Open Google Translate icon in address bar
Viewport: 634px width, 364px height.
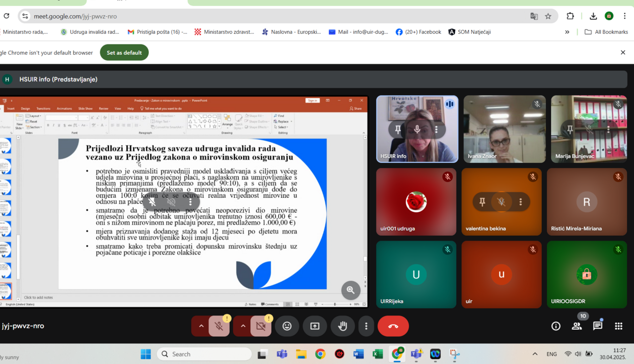[x=534, y=16]
